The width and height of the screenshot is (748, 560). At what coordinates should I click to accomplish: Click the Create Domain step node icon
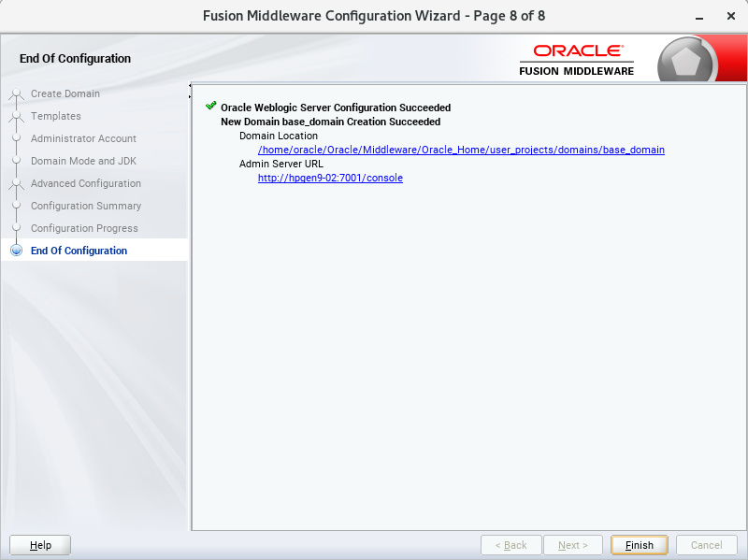(16, 93)
